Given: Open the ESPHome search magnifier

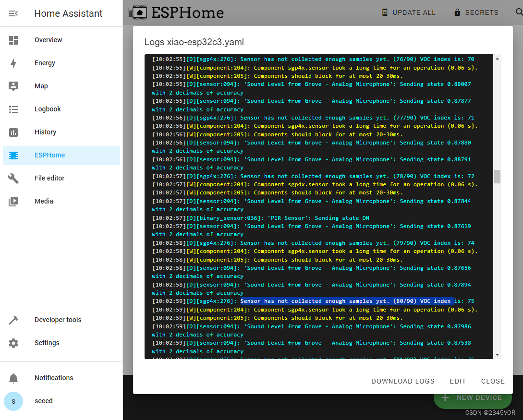Looking at the screenshot, I should pyautogui.click(x=519, y=12).
